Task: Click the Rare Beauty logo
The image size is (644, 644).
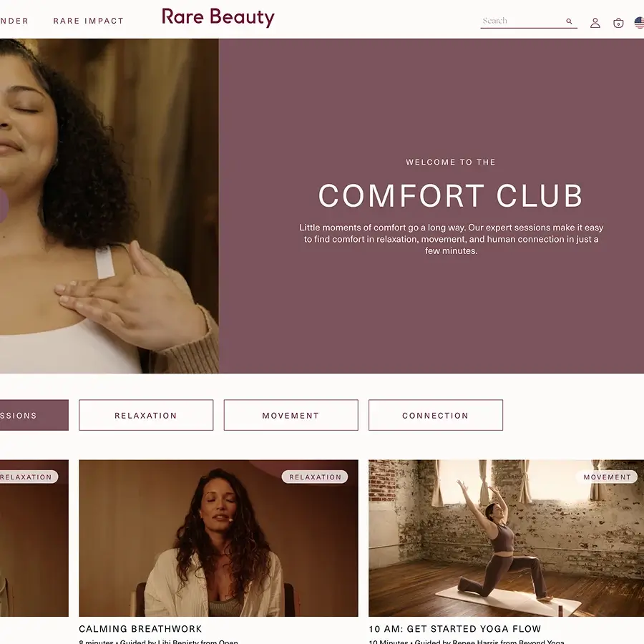Action: click(218, 18)
